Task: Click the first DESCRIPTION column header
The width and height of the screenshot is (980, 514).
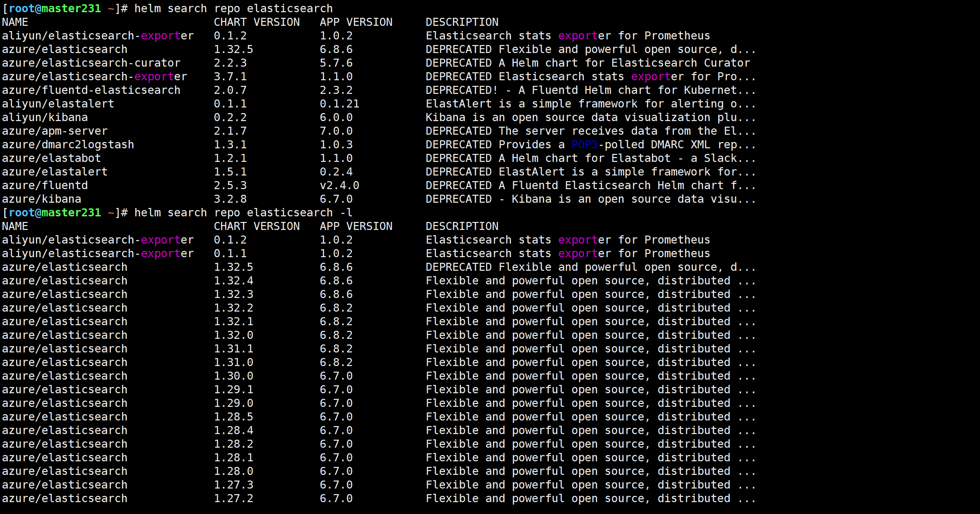Action: pyautogui.click(x=462, y=22)
